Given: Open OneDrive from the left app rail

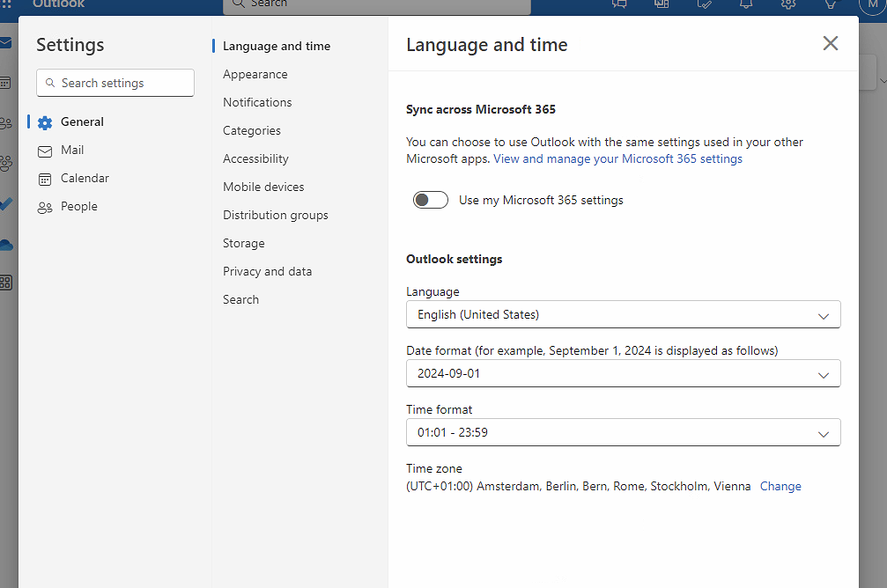Looking at the screenshot, I should 6,244.
